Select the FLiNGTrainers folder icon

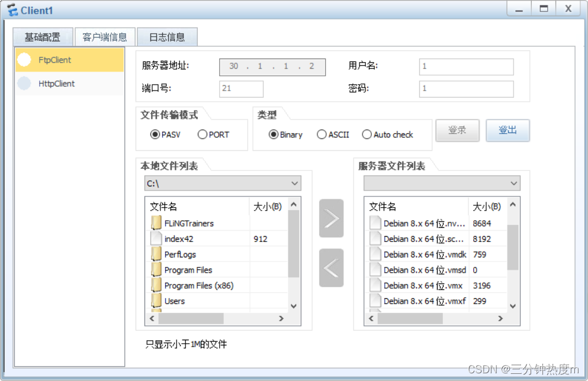pos(156,223)
